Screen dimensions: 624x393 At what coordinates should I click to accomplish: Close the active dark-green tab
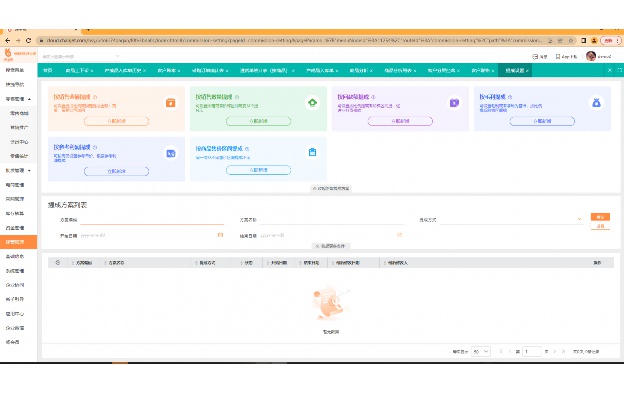coord(527,70)
